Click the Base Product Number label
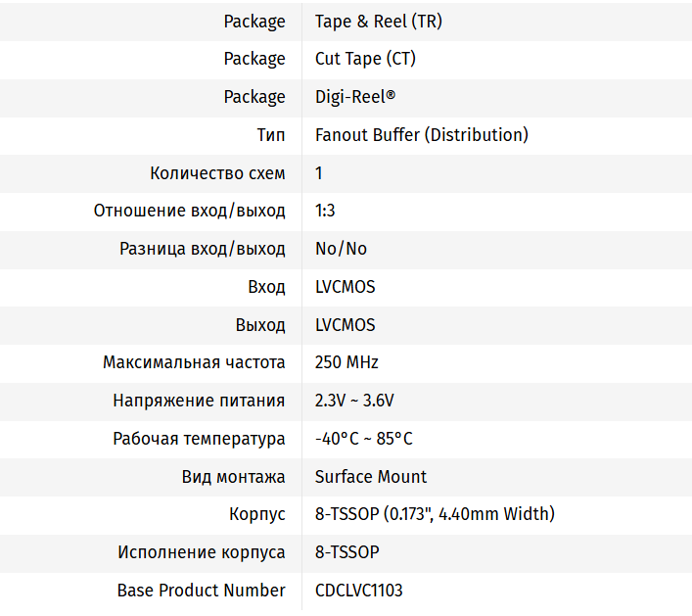 click(201, 591)
